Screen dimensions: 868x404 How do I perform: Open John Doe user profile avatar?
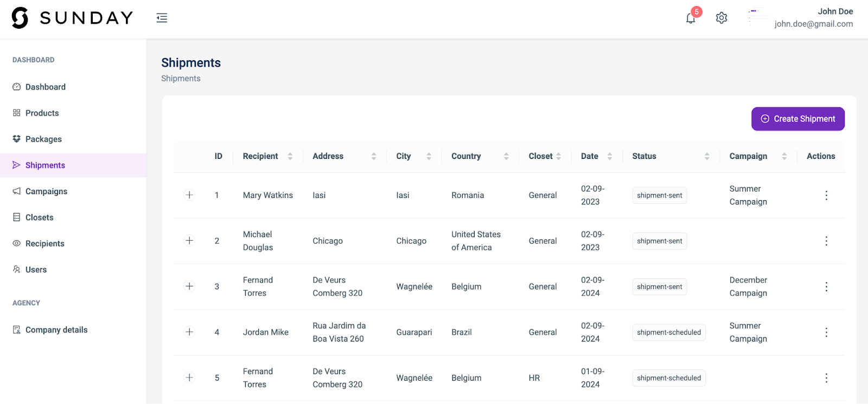(757, 18)
